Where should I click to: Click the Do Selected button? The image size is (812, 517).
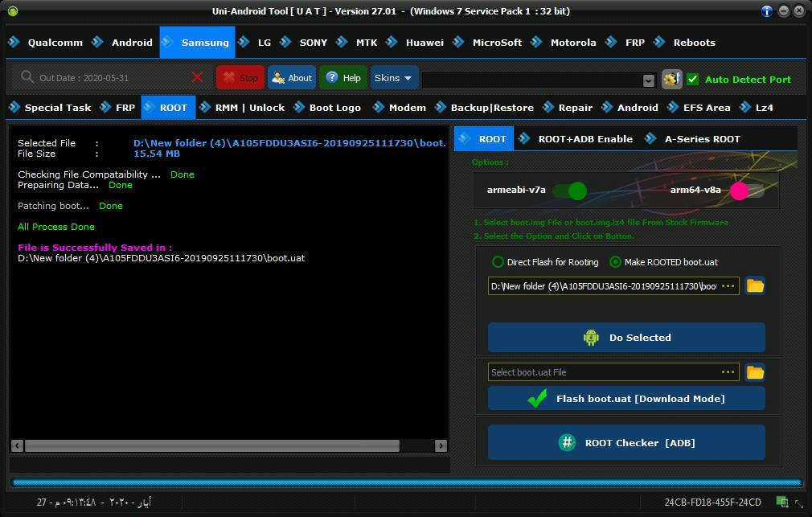click(626, 338)
